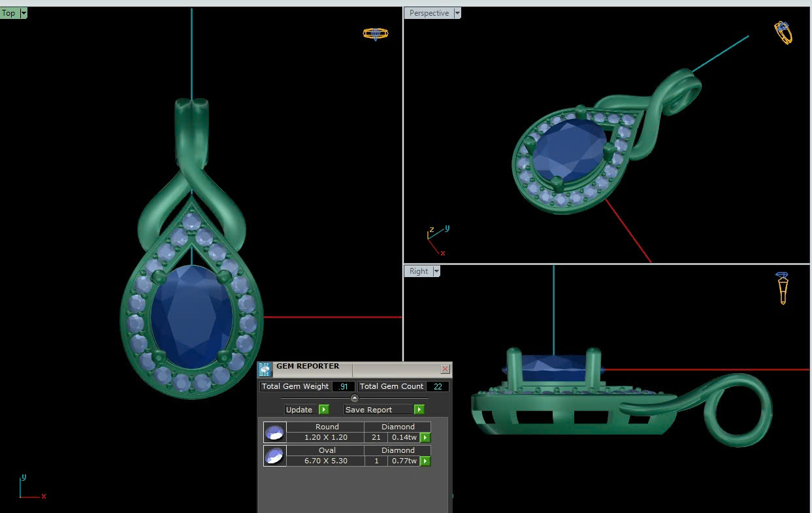Select the Round diamond gem thumbnail
Image resolution: width=812 pixels, height=513 pixels.
coord(275,433)
